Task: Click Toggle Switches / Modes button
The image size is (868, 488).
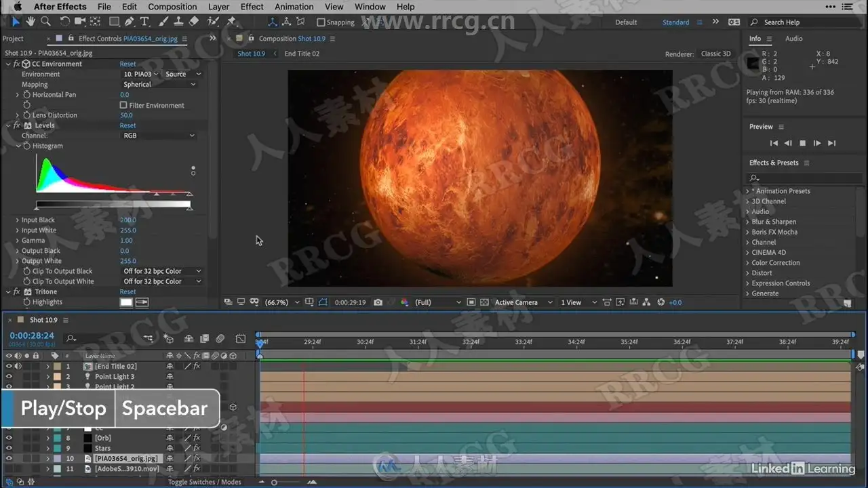Action: [204, 482]
